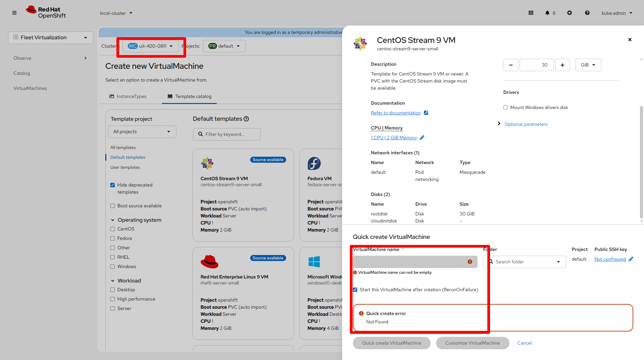This screenshot has width=644, height=360.
Task: Edit CPU and Memory with pencil icon
Action: (422, 138)
